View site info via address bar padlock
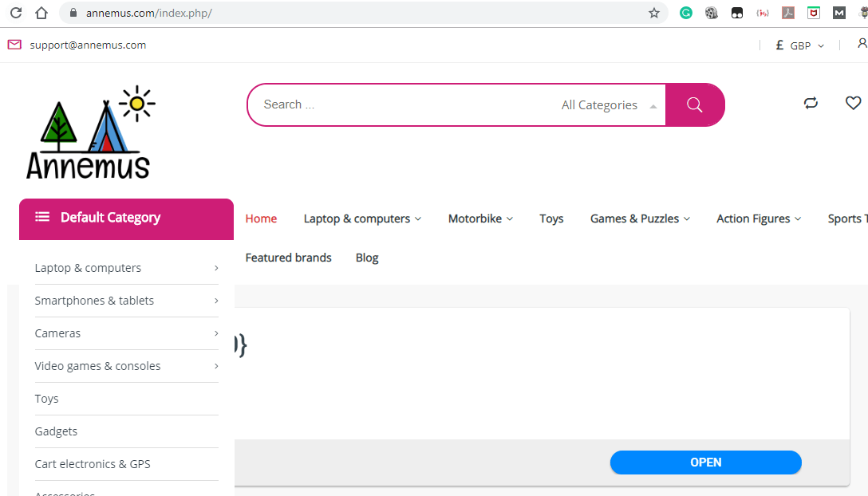Viewport: 868px width, 496px height. [73, 13]
